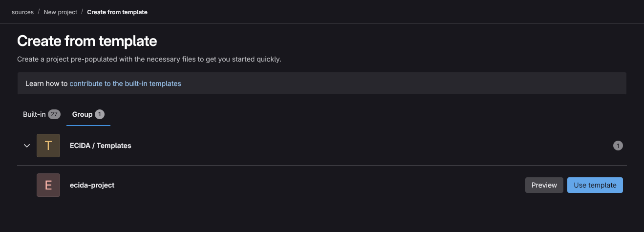Open contribute to the built-in templates link
Viewport: 644px width, 232px height.
point(126,84)
